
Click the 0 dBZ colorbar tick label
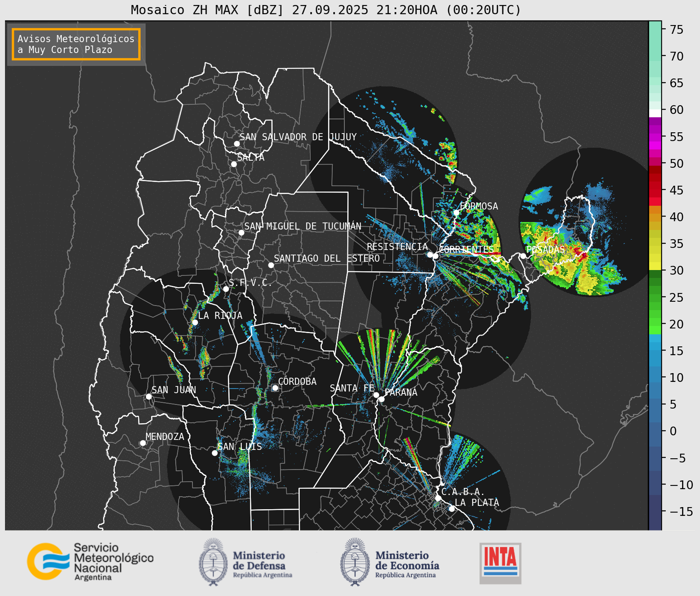click(x=673, y=431)
